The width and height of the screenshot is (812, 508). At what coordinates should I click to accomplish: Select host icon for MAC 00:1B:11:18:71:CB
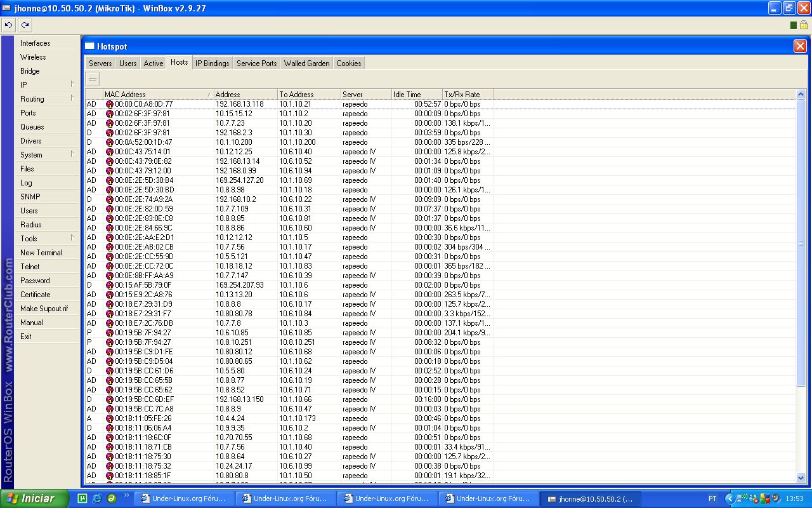(110, 447)
